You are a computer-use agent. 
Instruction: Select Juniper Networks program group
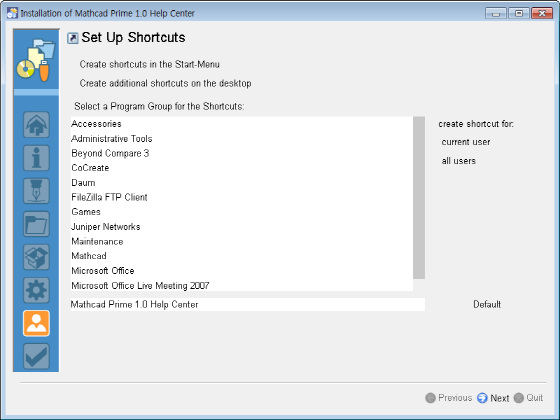point(242,227)
